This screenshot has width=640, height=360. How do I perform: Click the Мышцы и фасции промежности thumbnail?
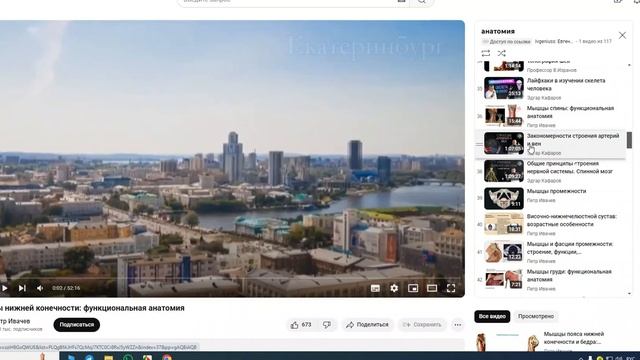pos(504,251)
